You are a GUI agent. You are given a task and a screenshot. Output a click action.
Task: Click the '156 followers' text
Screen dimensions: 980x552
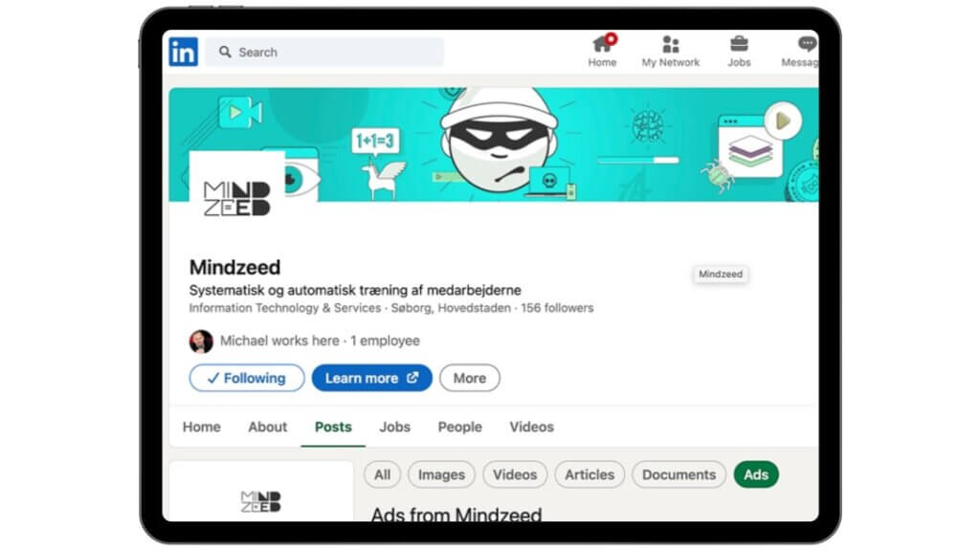point(557,308)
